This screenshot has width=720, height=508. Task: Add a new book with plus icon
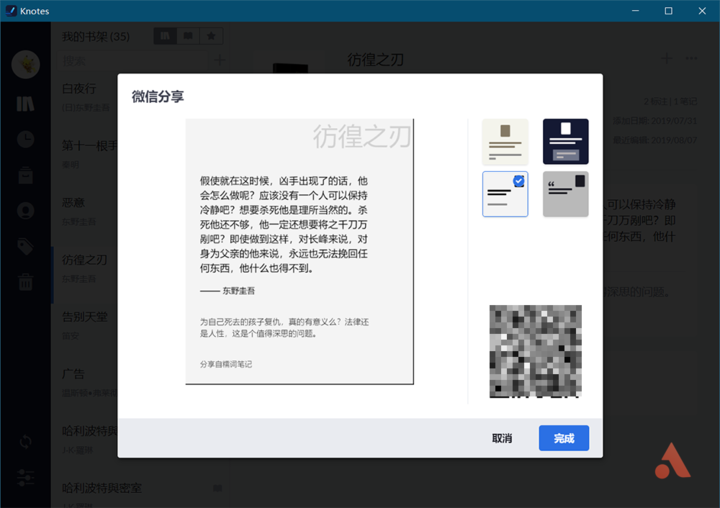pos(219,60)
